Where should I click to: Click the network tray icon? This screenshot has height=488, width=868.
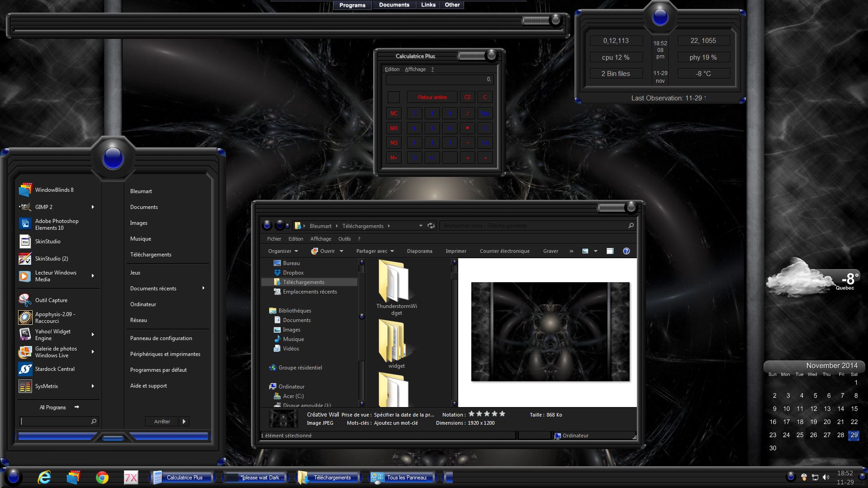[x=815, y=477]
